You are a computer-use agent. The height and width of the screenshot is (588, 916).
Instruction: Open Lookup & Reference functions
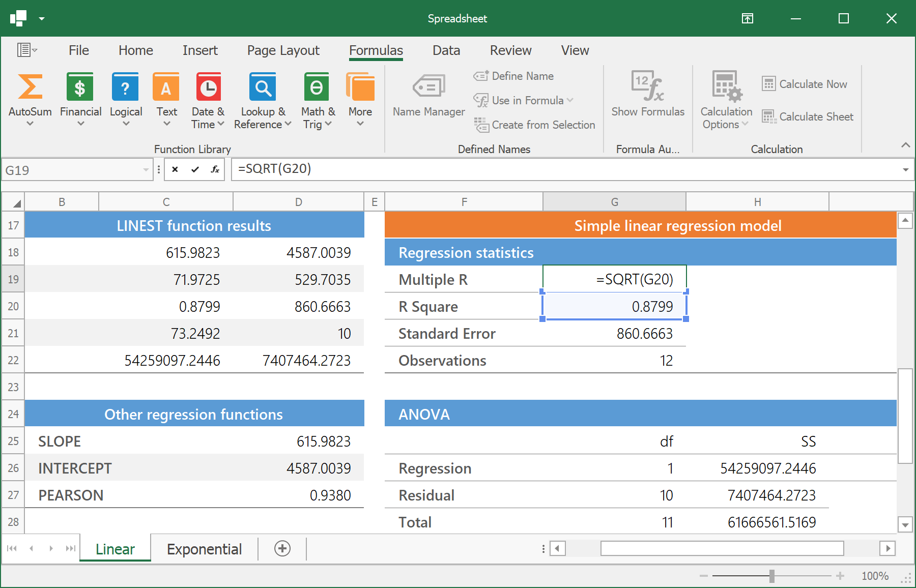click(263, 100)
